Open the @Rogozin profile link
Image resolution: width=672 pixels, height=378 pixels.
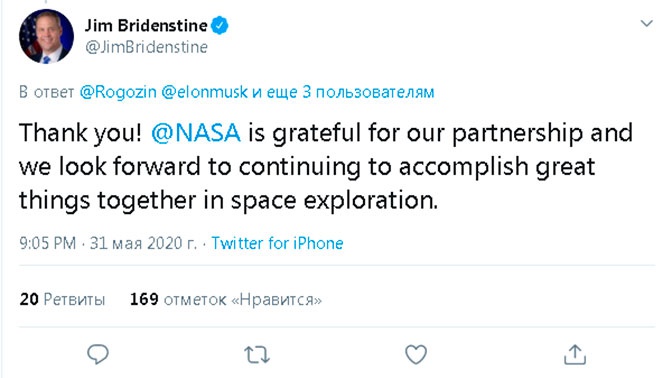118,92
